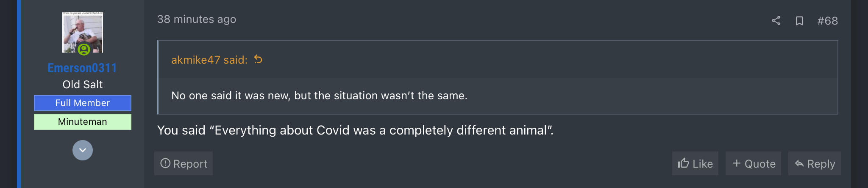Click the green online status icon on the avatar
The height and width of the screenshot is (188, 868).
84,49
